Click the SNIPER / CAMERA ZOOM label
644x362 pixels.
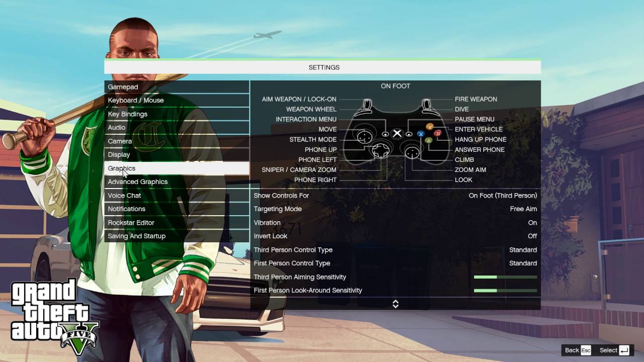pos(299,169)
